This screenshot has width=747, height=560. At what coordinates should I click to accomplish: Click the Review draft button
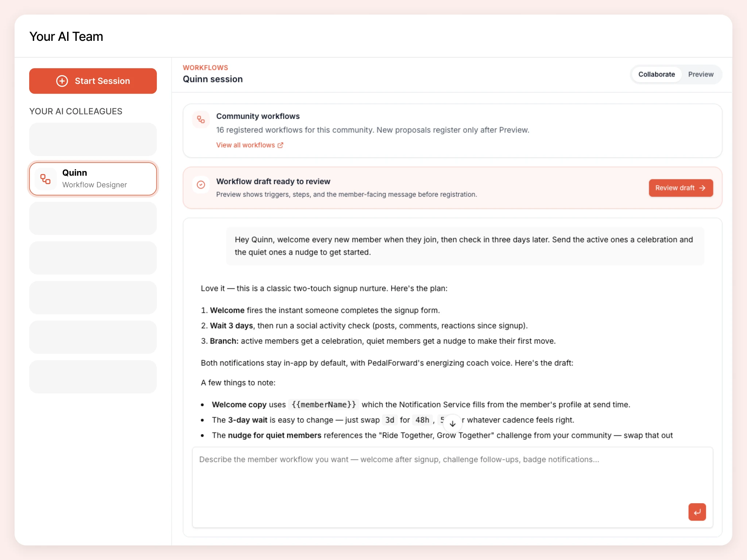tap(681, 188)
